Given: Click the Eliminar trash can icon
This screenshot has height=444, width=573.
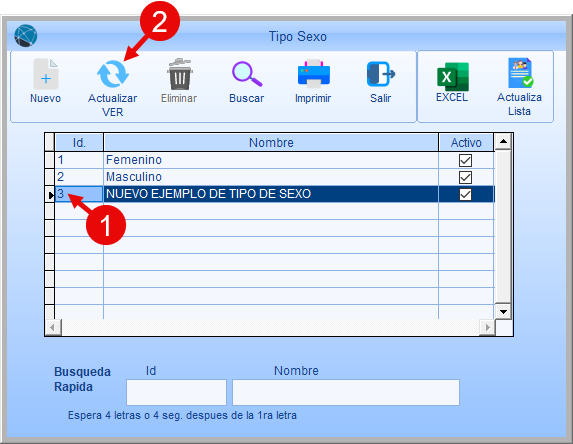Looking at the screenshot, I should pyautogui.click(x=179, y=74).
